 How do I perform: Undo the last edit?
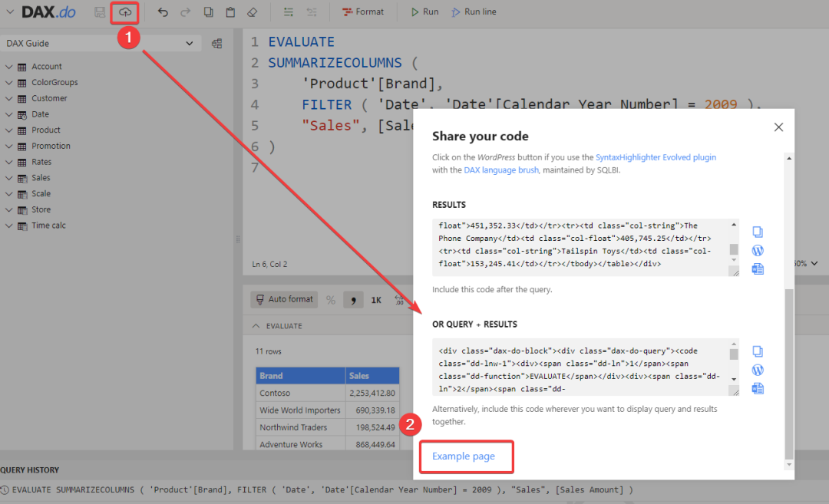coord(163,12)
